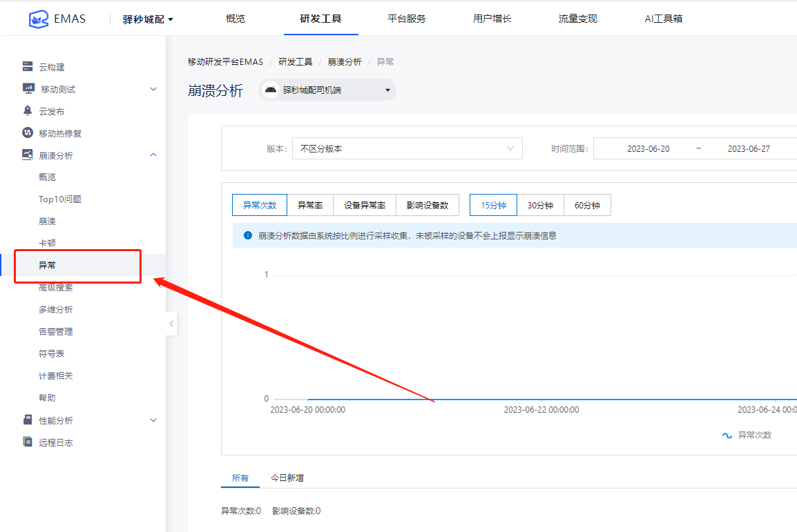797x532 pixels.
Task: Open 帮助 in sidebar
Action: click(x=47, y=397)
